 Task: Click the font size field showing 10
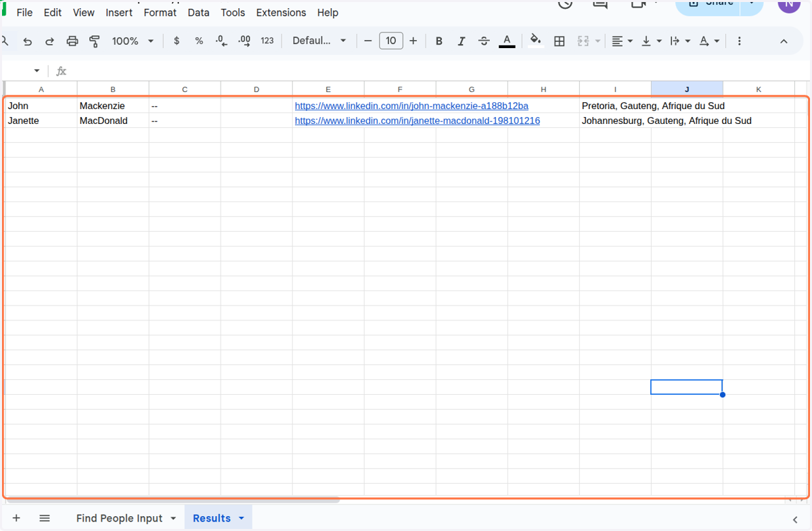click(x=391, y=41)
